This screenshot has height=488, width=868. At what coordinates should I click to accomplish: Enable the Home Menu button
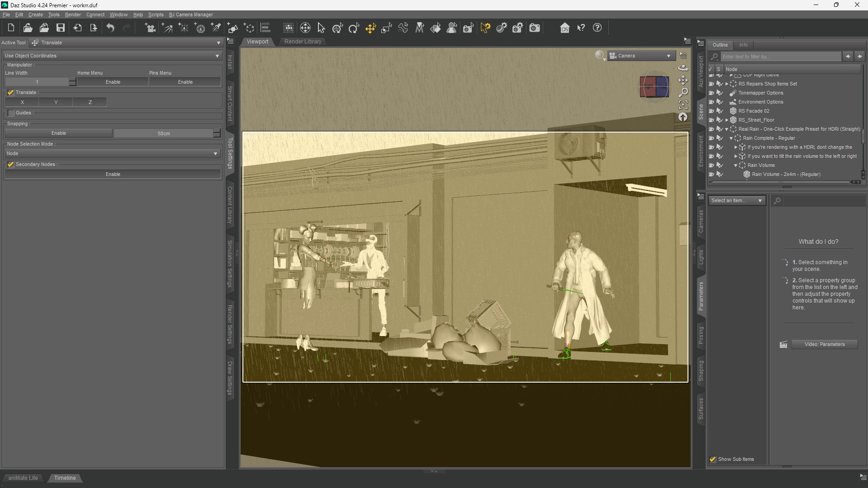(113, 82)
